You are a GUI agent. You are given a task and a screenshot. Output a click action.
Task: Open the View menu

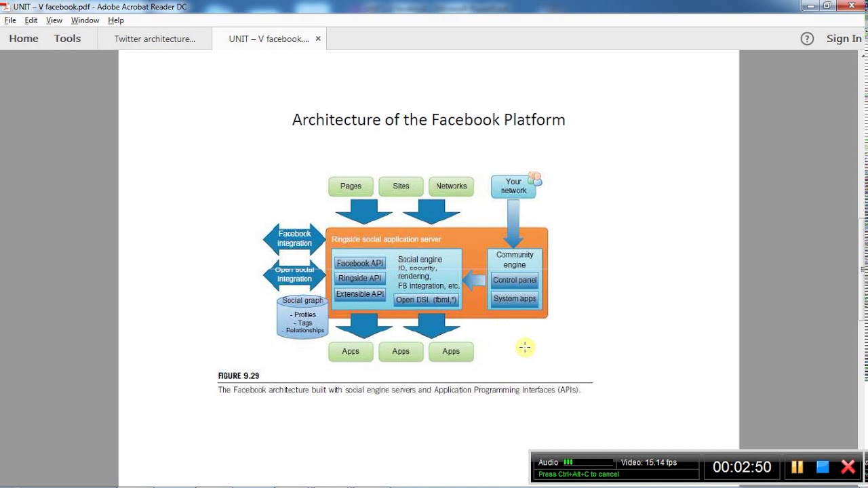coord(54,20)
